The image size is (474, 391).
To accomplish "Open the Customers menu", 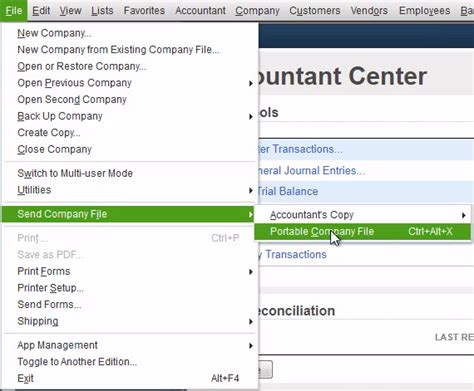I will click(315, 11).
